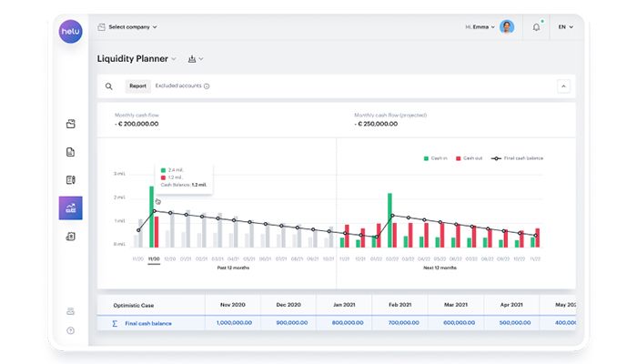This screenshot has height=364, width=637.
Task: Open the document icon in the sidebar
Action: pos(70,152)
